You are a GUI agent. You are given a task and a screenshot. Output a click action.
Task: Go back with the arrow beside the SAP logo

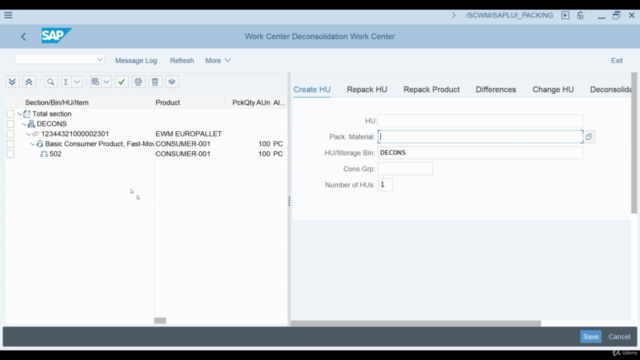tap(23, 37)
